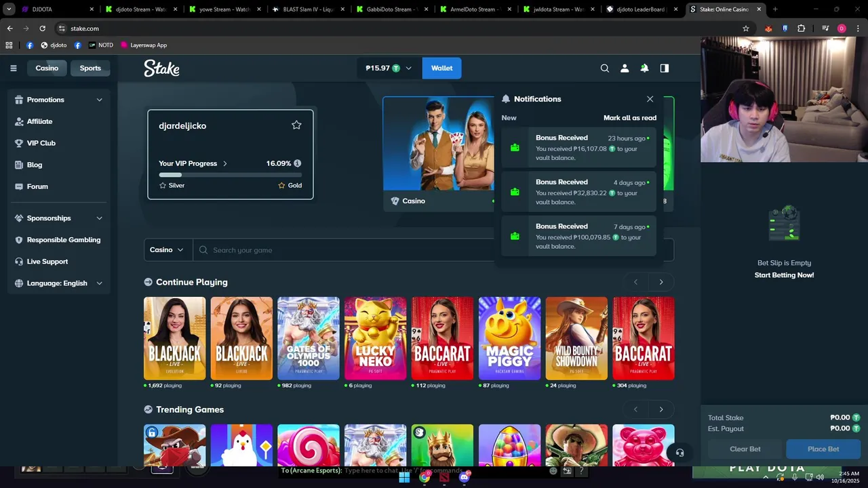Switch to the BLAST Slam IV browser tab
Screen dimensions: 868x488
tap(309, 9)
